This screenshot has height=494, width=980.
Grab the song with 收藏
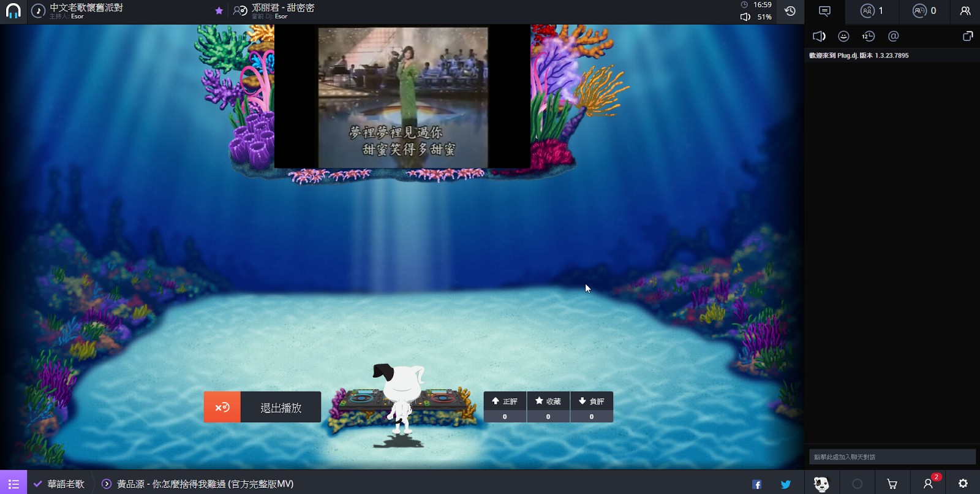tap(548, 408)
